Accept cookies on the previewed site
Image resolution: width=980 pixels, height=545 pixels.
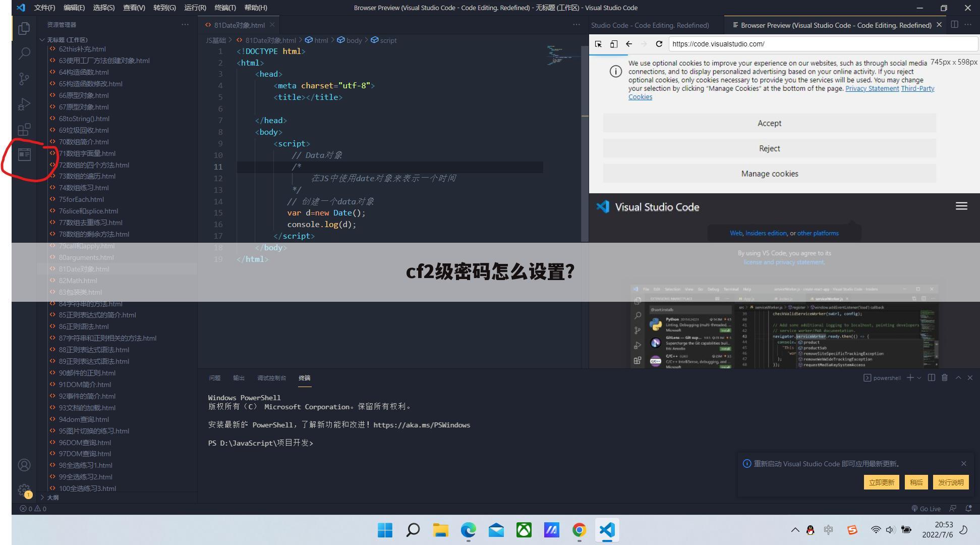click(769, 123)
